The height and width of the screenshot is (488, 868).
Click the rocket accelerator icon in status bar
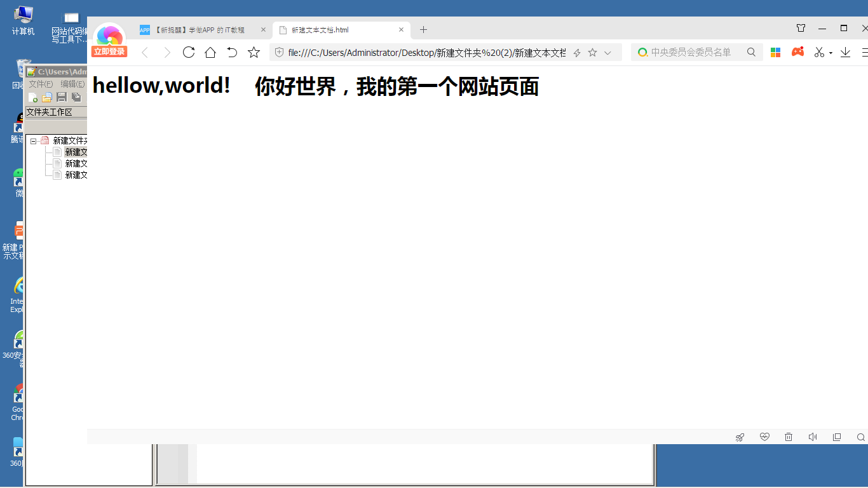(740, 437)
